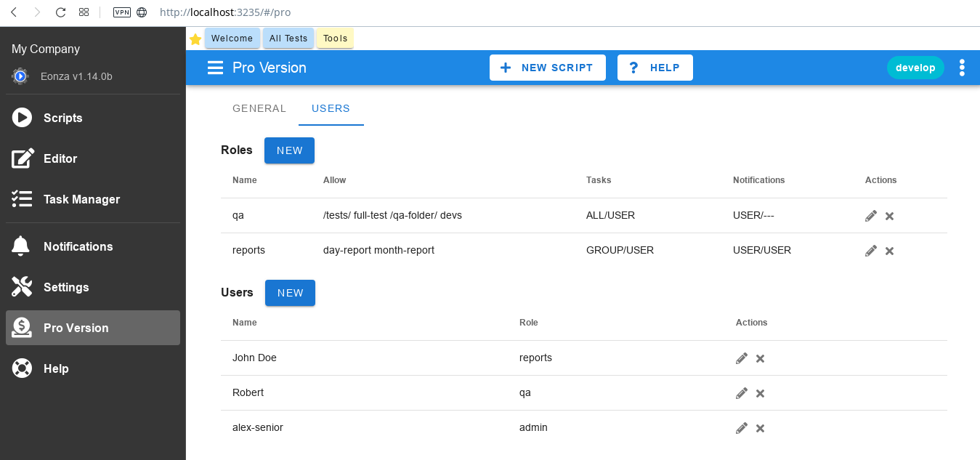Edit the qa role
Image resolution: width=980 pixels, height=460 pixels.
(x=871, y=216)
